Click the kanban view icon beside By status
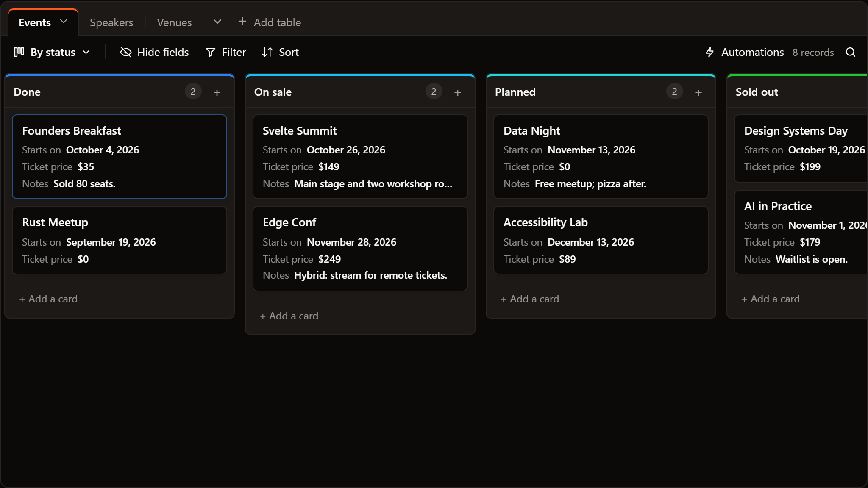The height and width of the screenshot is (488, 868). coord(19,52)
